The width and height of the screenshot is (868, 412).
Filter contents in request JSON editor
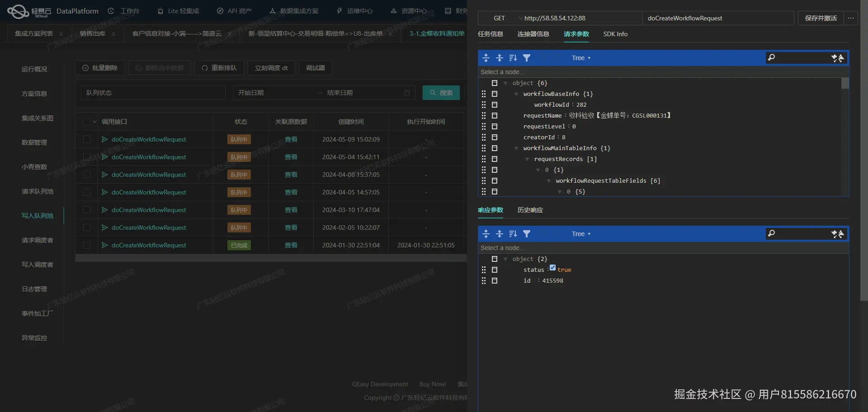coord(527,58)
